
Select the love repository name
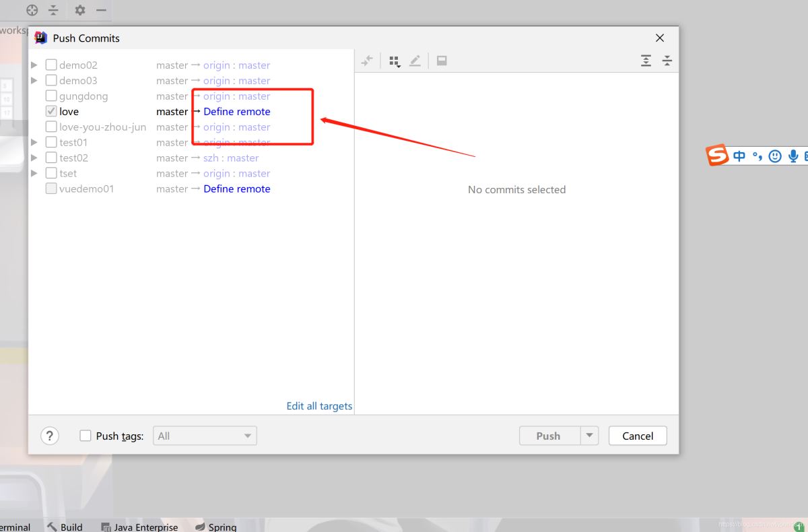(69, 112)
